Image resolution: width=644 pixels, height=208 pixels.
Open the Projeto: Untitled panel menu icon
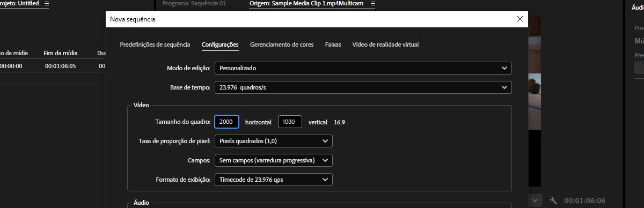(47, 3)
